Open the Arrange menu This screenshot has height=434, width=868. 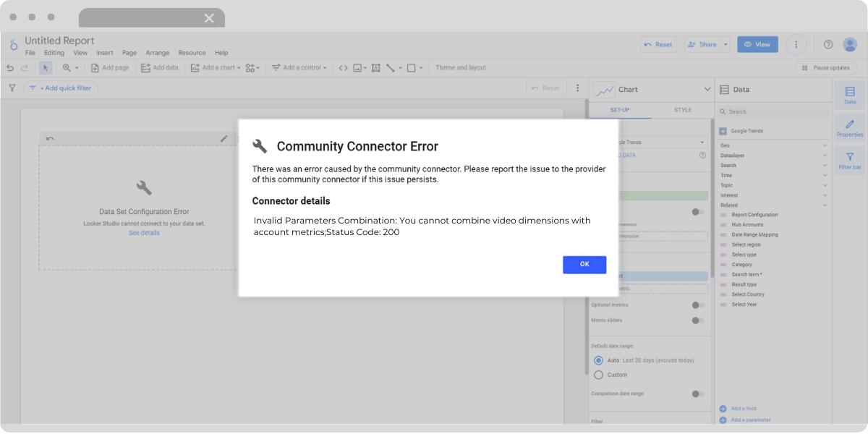pos(158,53)
